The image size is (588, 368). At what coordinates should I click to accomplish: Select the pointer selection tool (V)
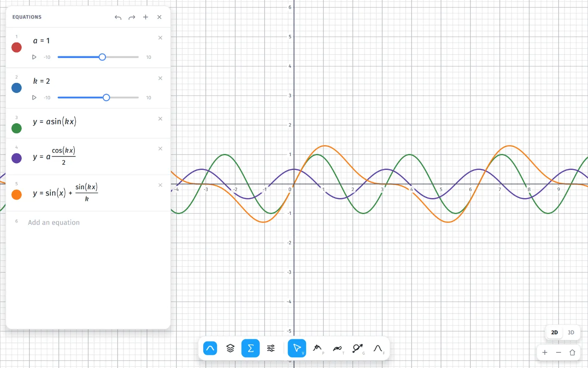[297, 348]
